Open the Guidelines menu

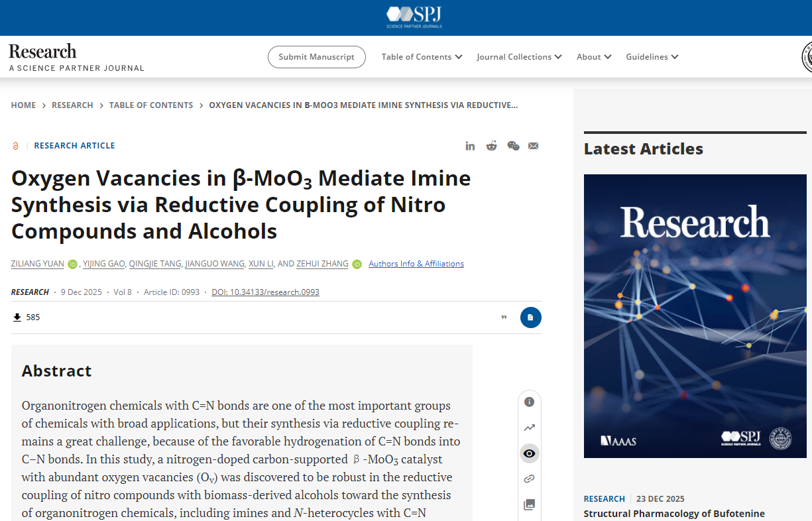click(652, 57)
